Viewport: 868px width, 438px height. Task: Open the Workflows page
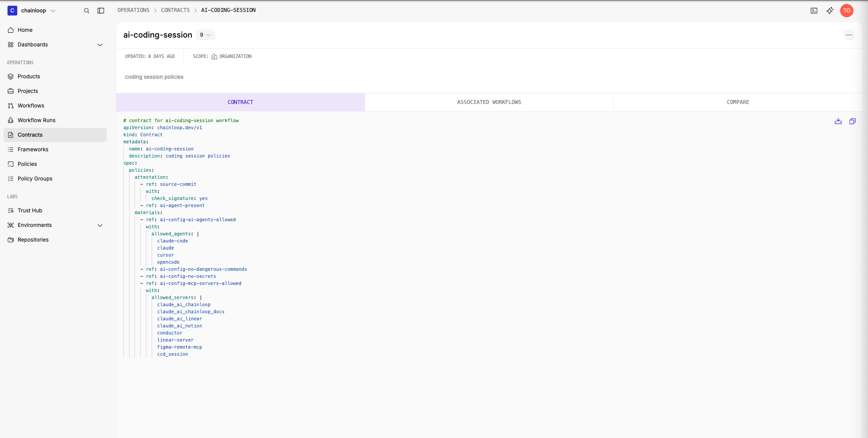click(55, 106)
